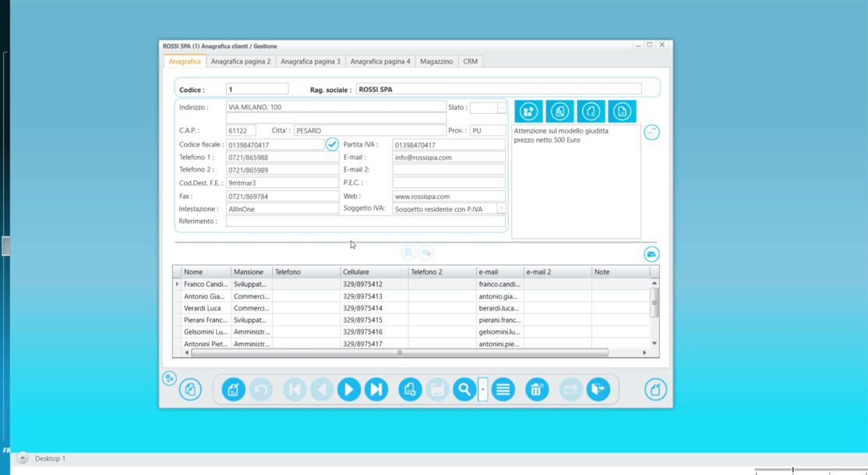Click the contacts grid horizontal scrollbar thumb
Viewport: 868px width, 475px height.
pos(400,353)
